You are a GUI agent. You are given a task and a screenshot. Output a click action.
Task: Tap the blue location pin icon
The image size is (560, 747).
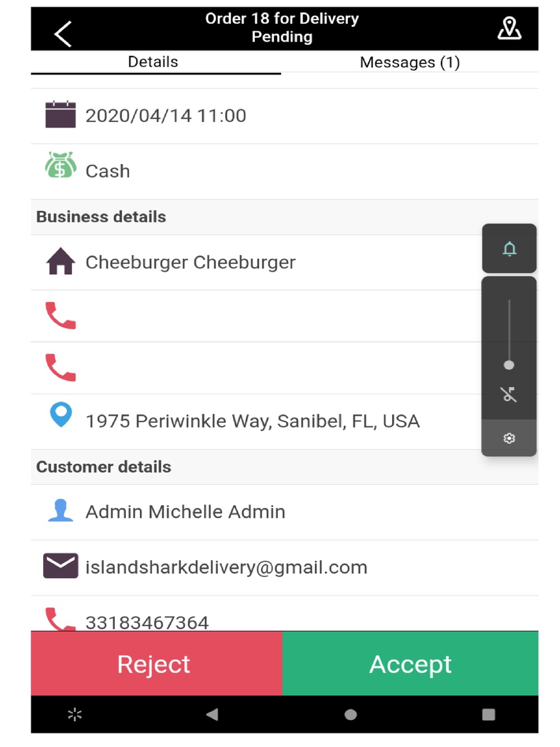pos(60,415)
